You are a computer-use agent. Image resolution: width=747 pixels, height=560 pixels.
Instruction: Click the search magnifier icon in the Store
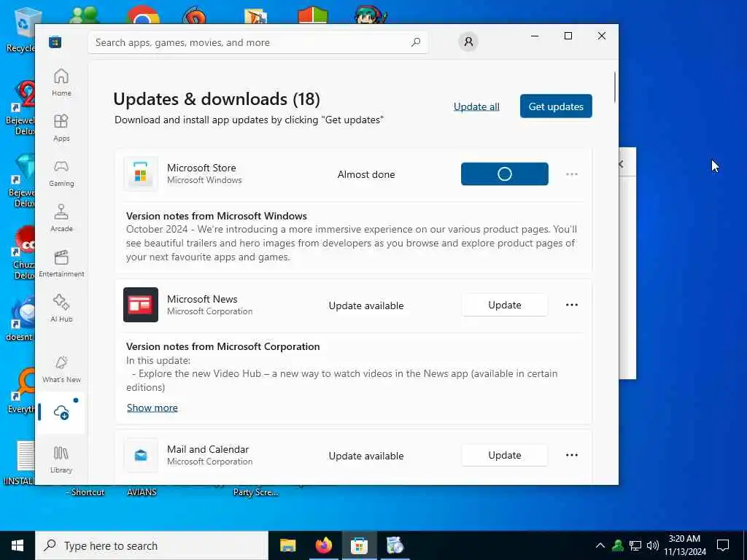pyautogui.click(x=416, y=42)
